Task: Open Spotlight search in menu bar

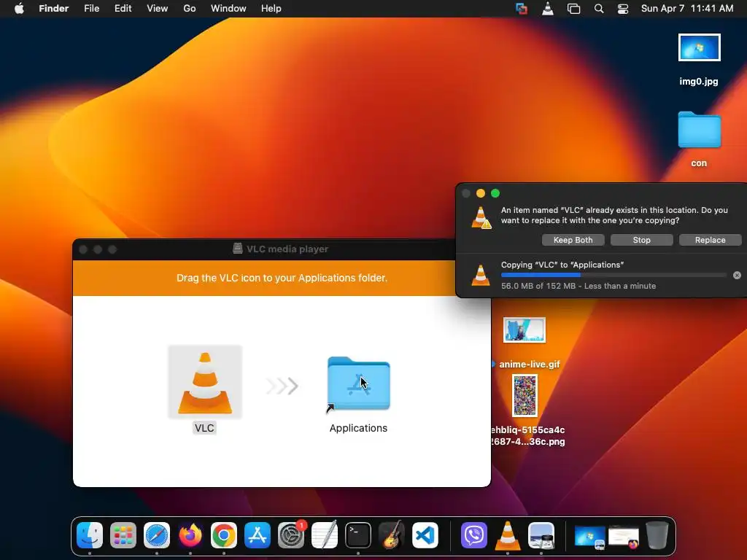Action: click(x=599, y=9)
